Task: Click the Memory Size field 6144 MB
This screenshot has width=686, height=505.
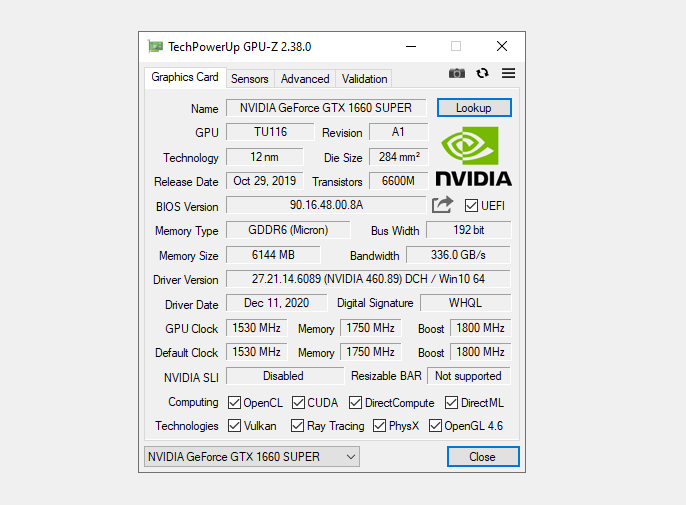Action: coord(273,255)
